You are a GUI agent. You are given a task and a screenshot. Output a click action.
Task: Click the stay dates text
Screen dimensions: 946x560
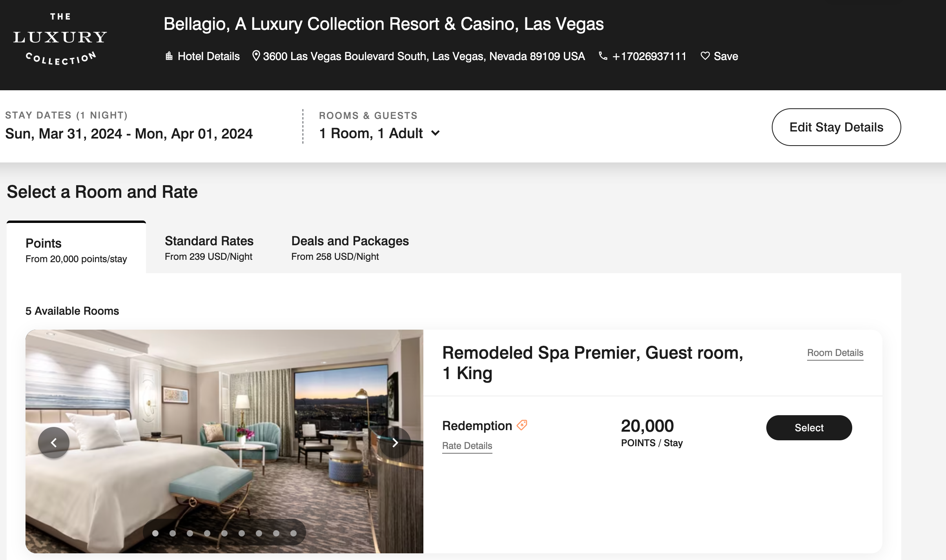[x=129, y=134]
